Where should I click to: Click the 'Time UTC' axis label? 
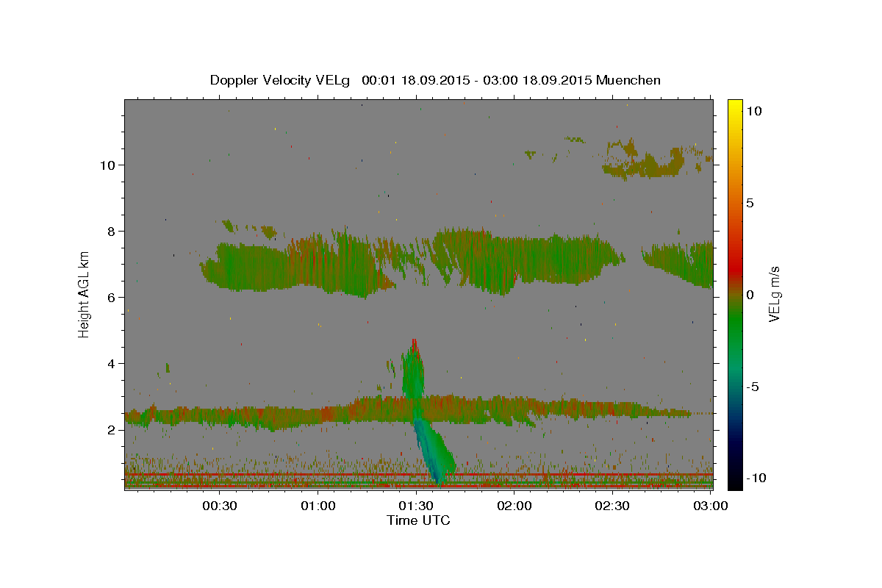419,520
